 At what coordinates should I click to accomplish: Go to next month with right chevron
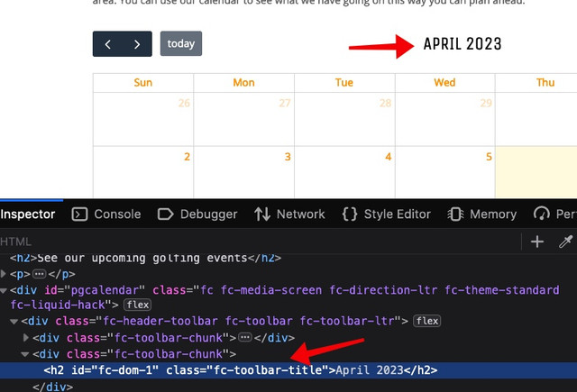(137, 44)
